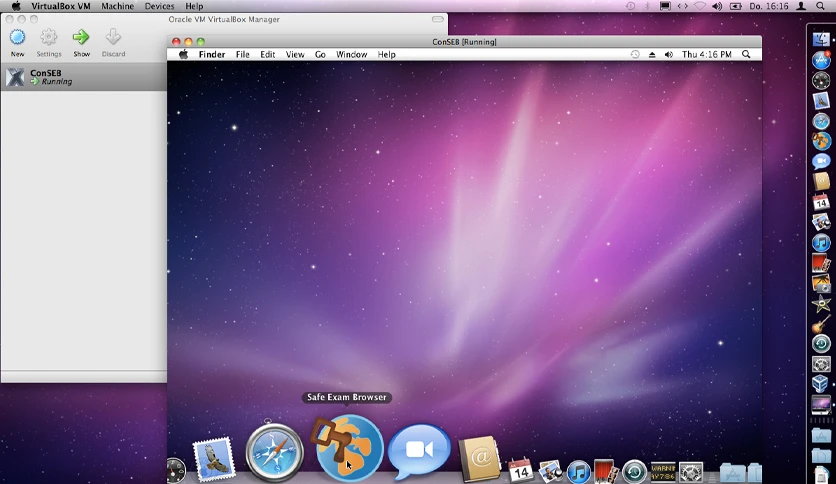Click Discard in VirtualBox Manager toolbar
The width and height of the screenshot is (836, 484).
pyautogui.click(x=113, y=43)
